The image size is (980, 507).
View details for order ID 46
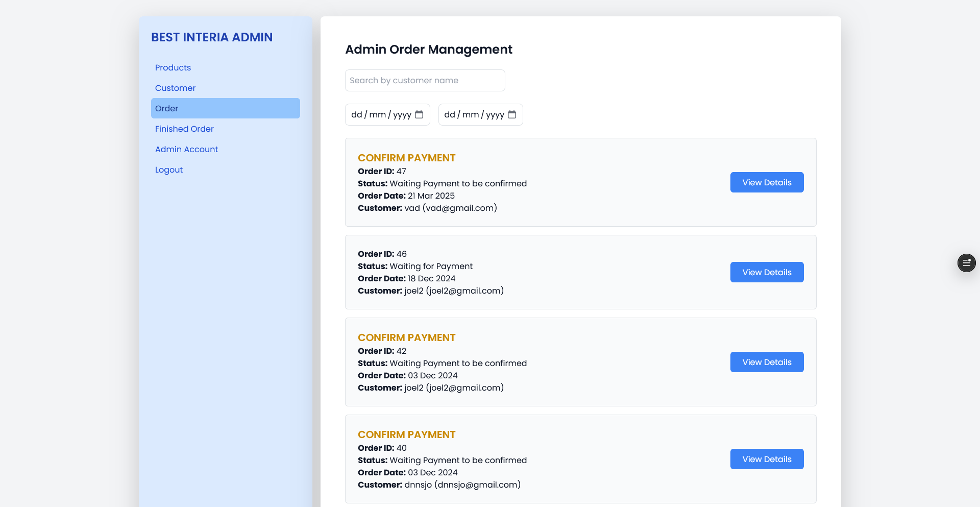click(767, 272)
